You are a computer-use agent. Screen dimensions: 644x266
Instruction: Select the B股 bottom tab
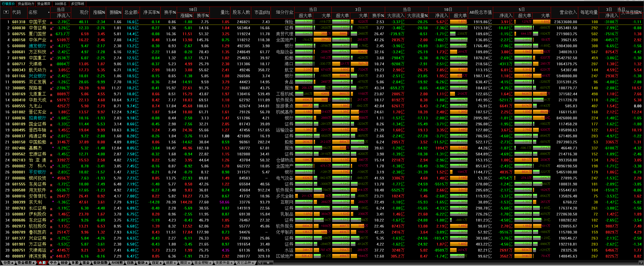tap(75, 263)
